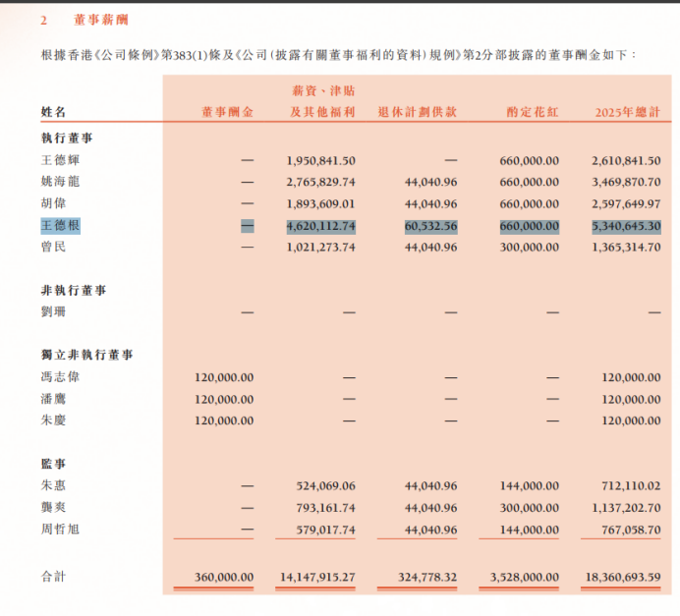The width and height of the screenshot is (680, 616).
Task: Select the name 潘鷹
Action: 53,399
